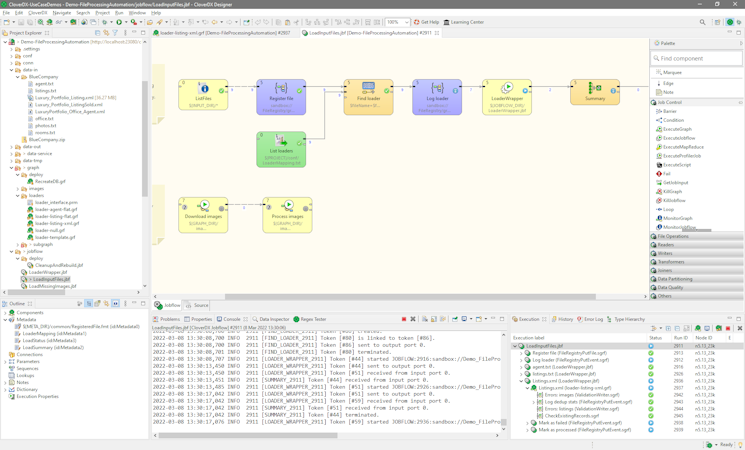Collapse the BlueCompany folder in Project Explorer
745x450 pixels.
pos(19,77)
